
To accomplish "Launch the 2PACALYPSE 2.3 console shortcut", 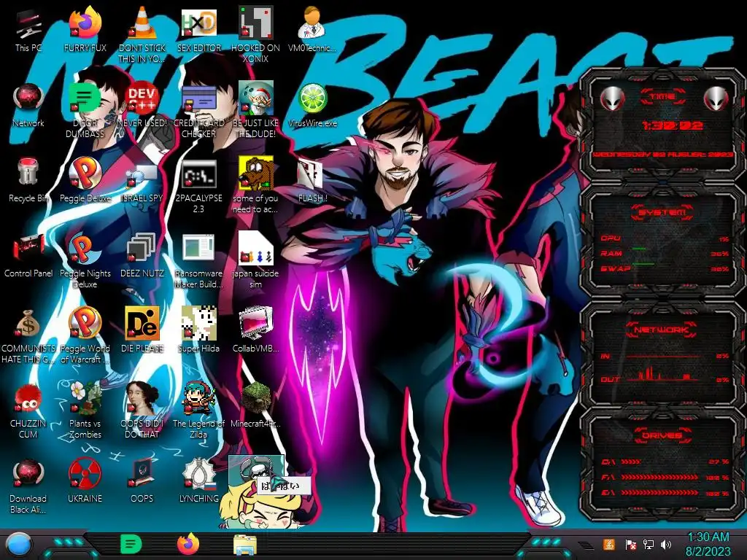I will tap(198, 184).
